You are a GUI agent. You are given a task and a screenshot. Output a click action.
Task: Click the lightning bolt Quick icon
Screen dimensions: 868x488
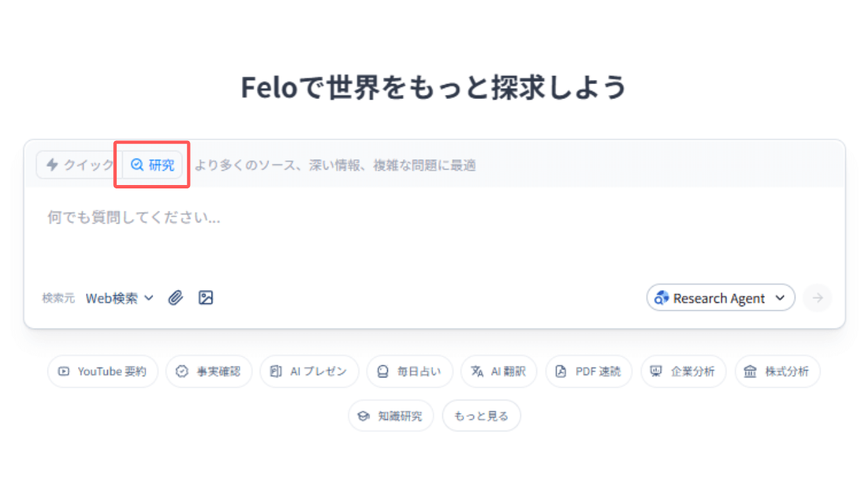click(x=52, y=165)
